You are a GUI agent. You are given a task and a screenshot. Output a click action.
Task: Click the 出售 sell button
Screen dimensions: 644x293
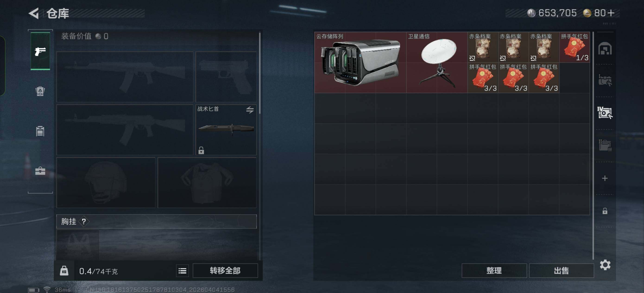pyautogui.click(x=561, y=271)
